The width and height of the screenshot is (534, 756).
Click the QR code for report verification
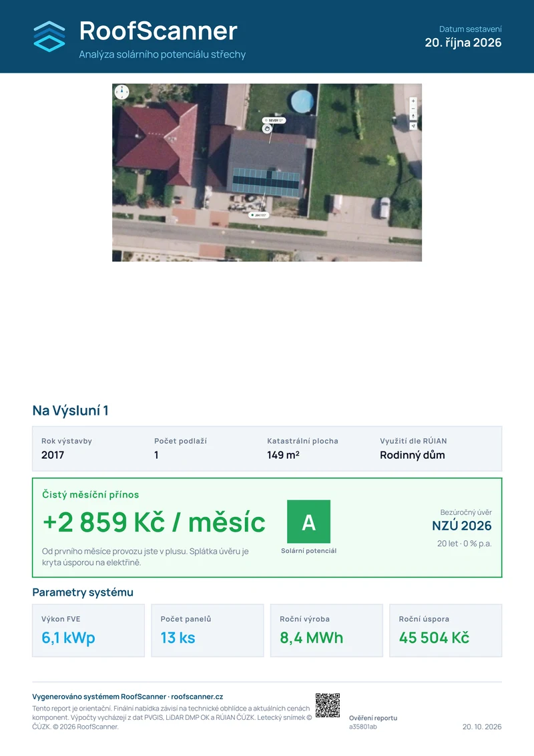pos(328,705)
